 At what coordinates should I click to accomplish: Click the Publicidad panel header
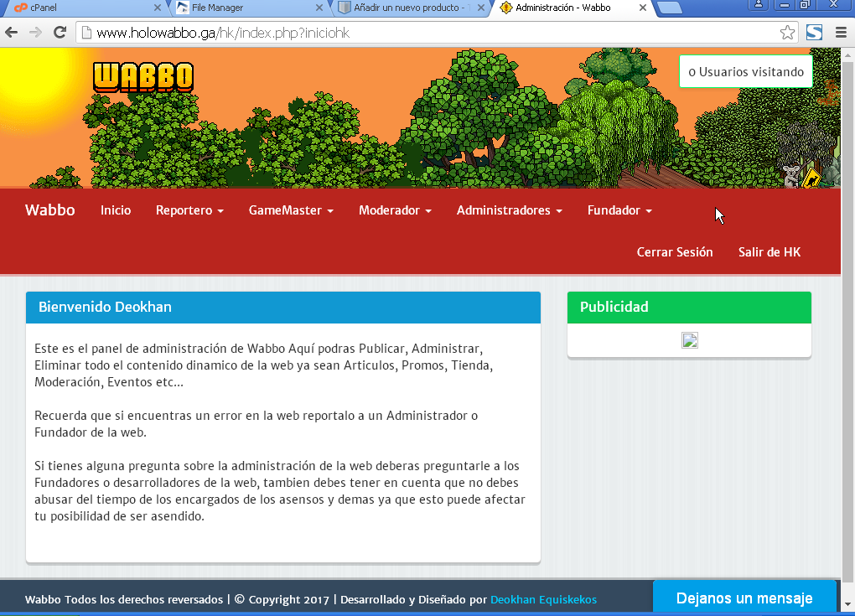click(689, 307)
